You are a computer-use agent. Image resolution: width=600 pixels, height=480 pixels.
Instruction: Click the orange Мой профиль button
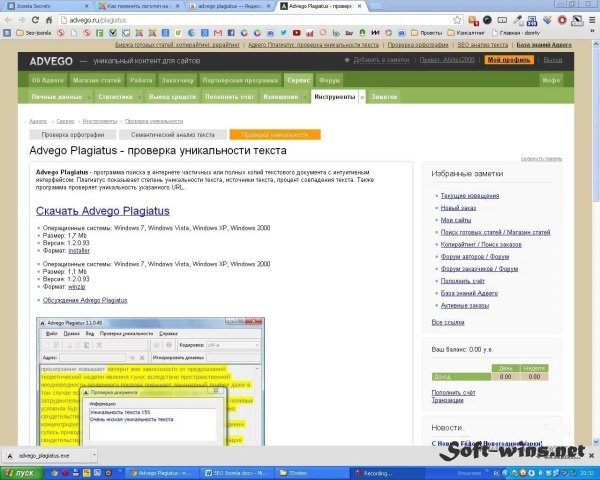509,60
